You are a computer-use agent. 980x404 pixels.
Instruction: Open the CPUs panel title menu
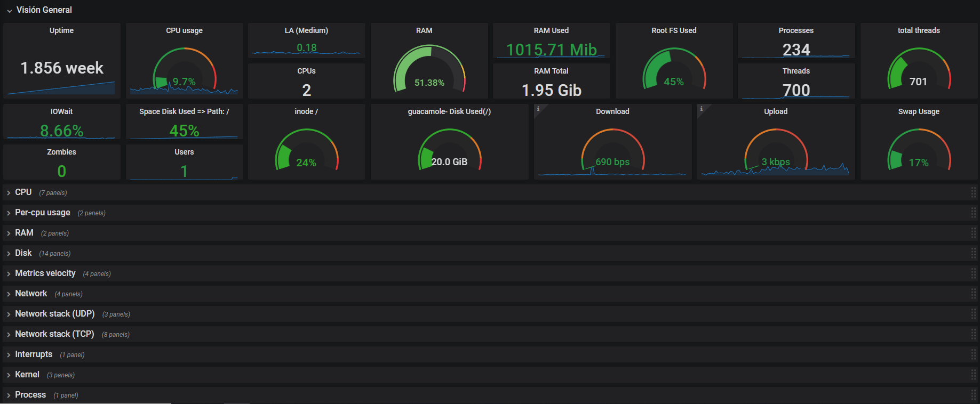click(306, 71)
